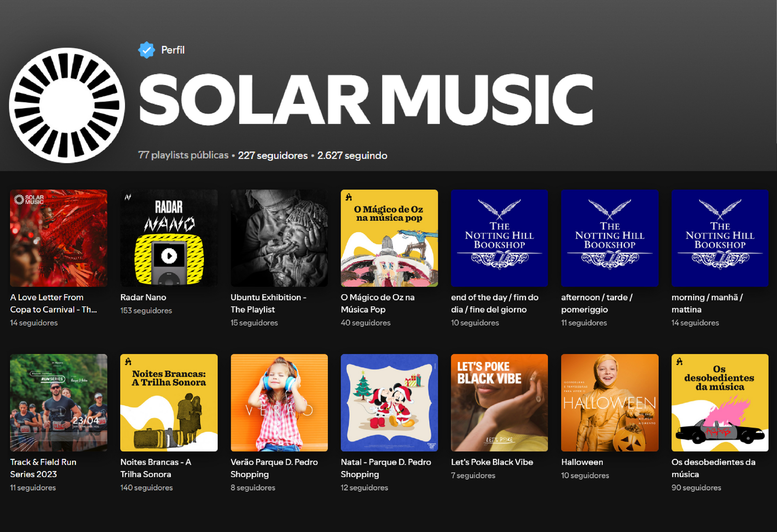Click the "Perfil" label
The height and width of the screenshot is (532, 777).
click(x=173, y=50)
